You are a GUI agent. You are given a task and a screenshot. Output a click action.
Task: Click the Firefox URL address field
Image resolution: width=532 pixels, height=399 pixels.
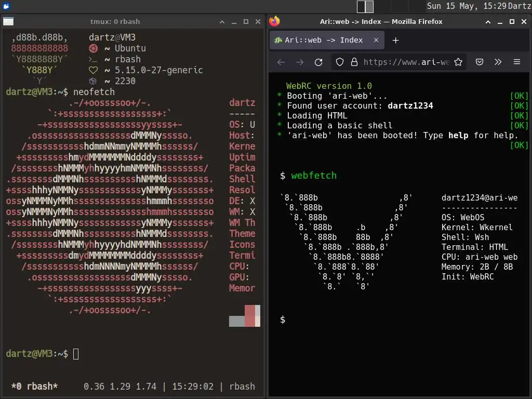click(x=406, y=62)
